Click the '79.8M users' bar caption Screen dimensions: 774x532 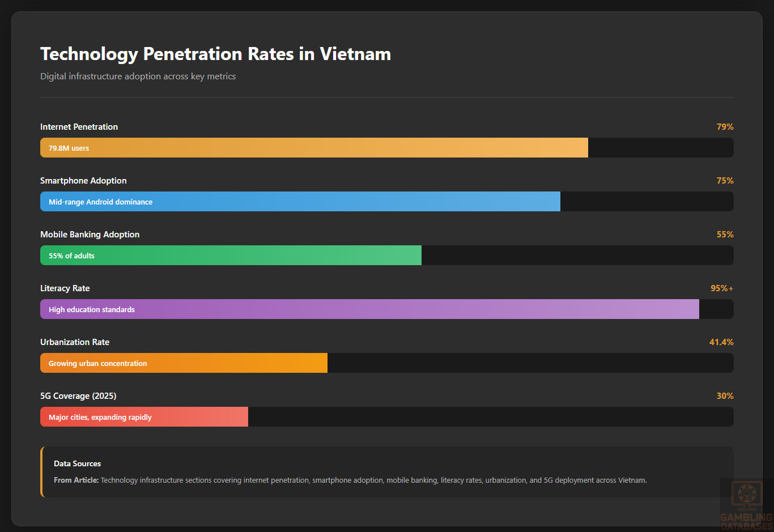pyautogui.click(x=69, y=148)
